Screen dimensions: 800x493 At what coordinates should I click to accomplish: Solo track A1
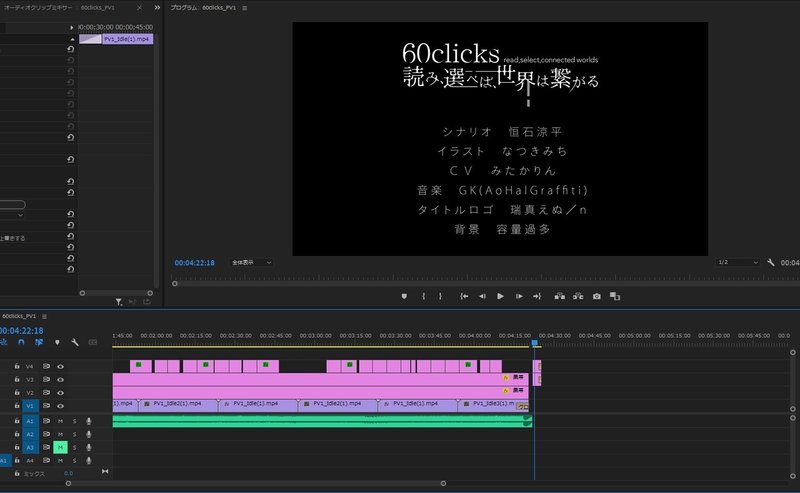(x=74, y=421)
